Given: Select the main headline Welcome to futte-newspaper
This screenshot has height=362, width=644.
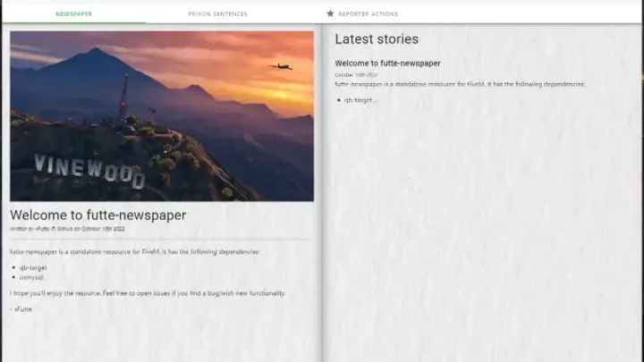Looking at the screenshot, I should pos(98,215).
